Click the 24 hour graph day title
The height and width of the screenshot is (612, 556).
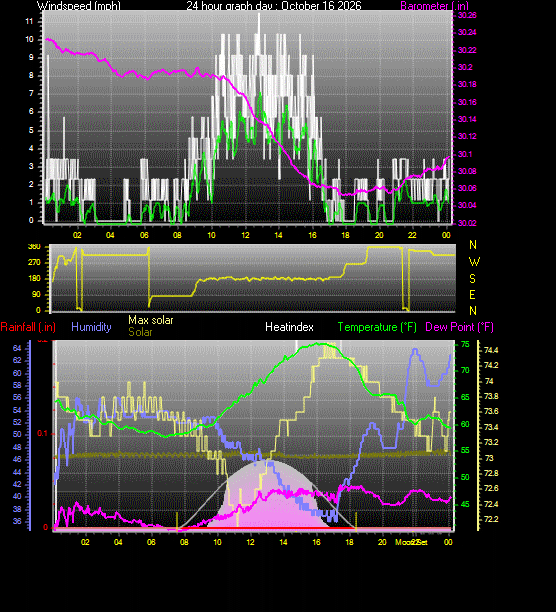274,5
